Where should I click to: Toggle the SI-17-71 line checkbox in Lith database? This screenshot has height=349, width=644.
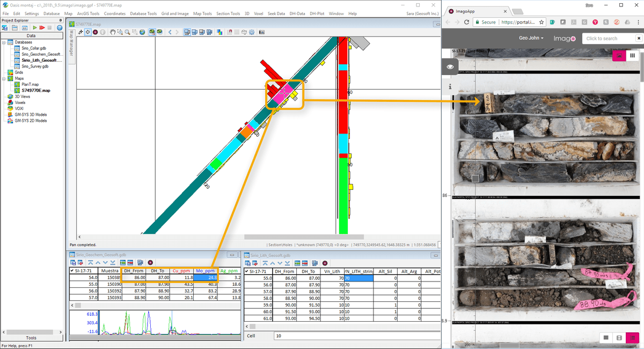(x=247, y=271)
